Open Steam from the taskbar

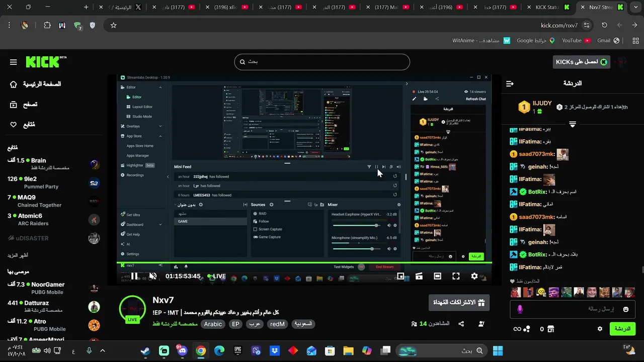pos(145,351)
